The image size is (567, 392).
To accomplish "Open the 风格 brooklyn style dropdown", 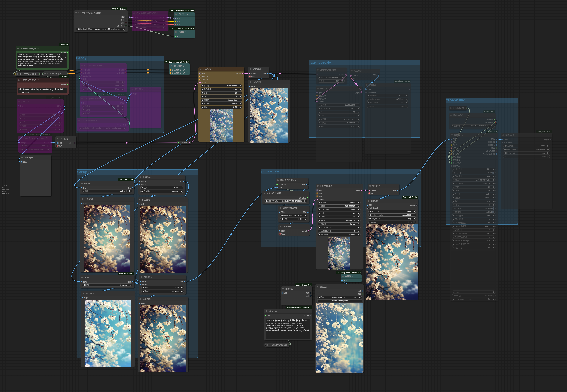I will (x=107, y=285).
